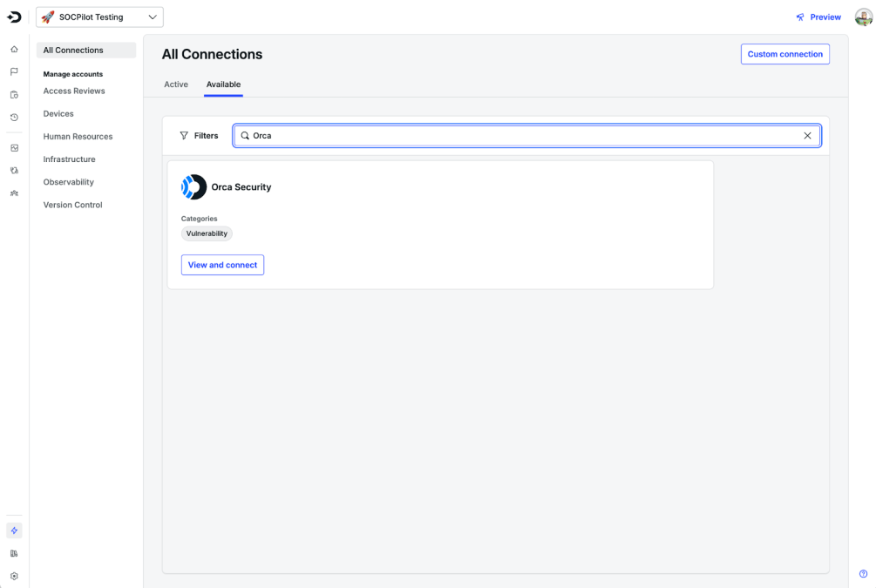The image size is (876, 588).
Task: Open the workflow graph icon in sidebar rail
Action: pyautogui.click(x=14, y=193)
